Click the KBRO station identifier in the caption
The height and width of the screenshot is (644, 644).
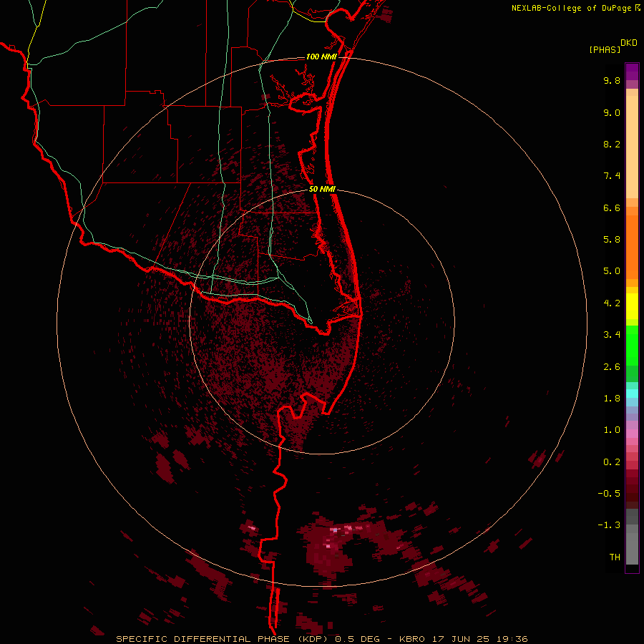coord(412,639)
